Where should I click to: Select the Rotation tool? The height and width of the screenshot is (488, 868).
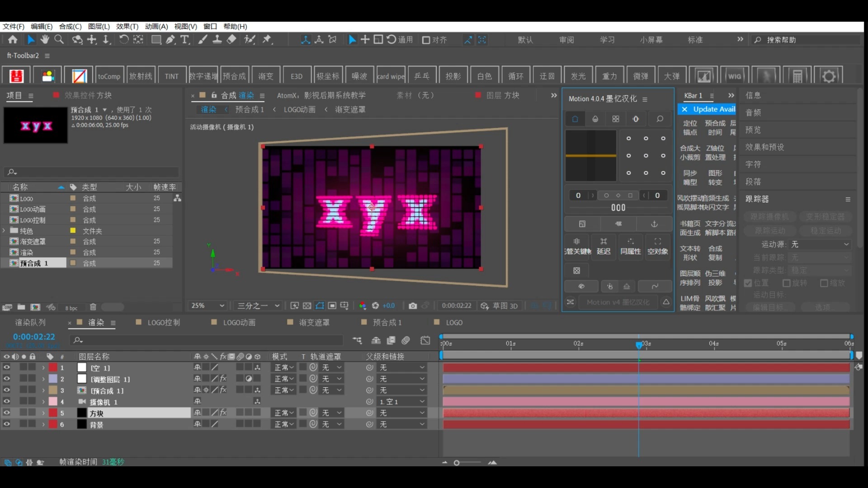point(123,40)
